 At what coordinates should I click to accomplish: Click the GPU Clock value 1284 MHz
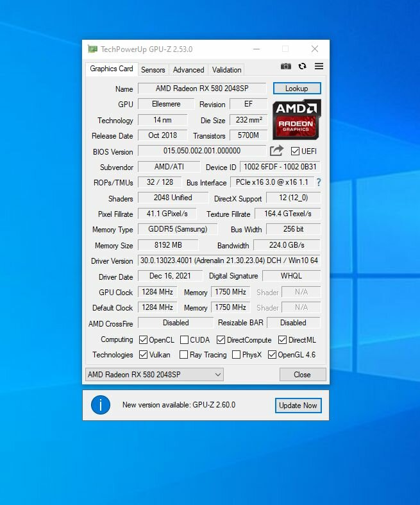(x=157, y=292)
